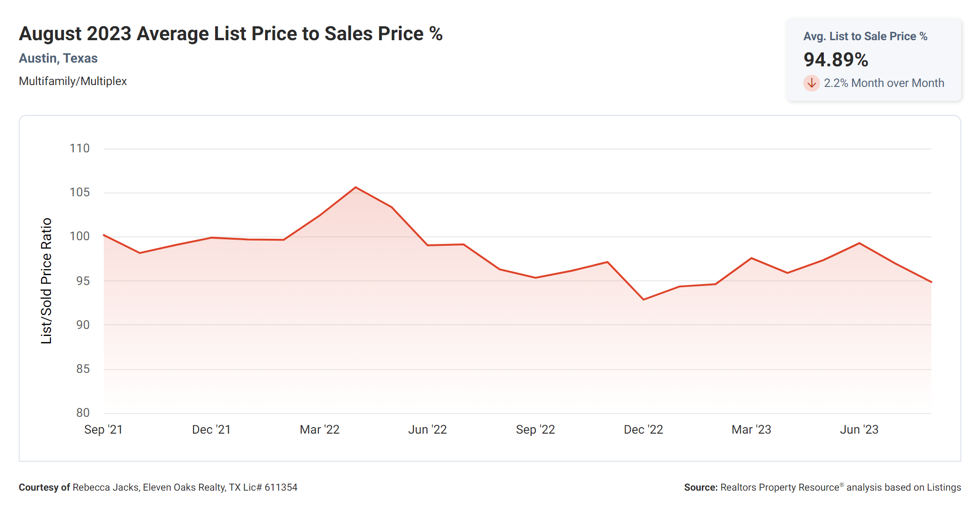Click the List/Sold Price Ratio axis title
The image size is (980, 514).
(x=46, y=281)
